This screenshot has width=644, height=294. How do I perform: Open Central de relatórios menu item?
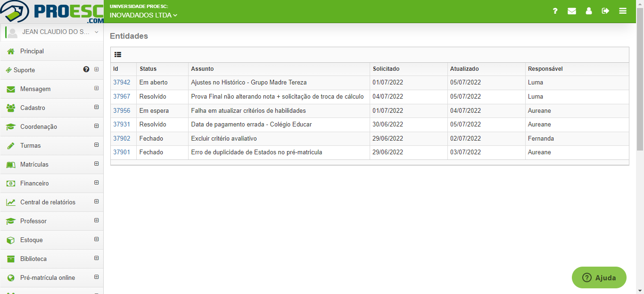tap(48, 202)
